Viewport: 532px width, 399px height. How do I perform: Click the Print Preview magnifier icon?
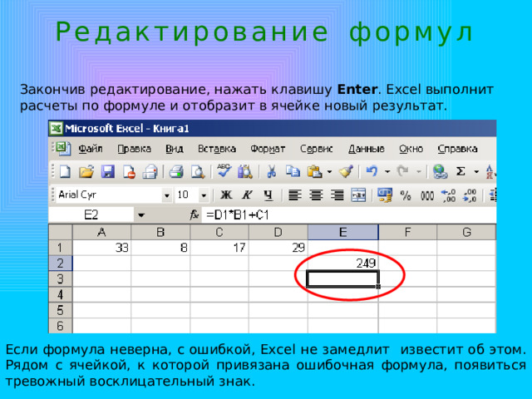(198, 172)
